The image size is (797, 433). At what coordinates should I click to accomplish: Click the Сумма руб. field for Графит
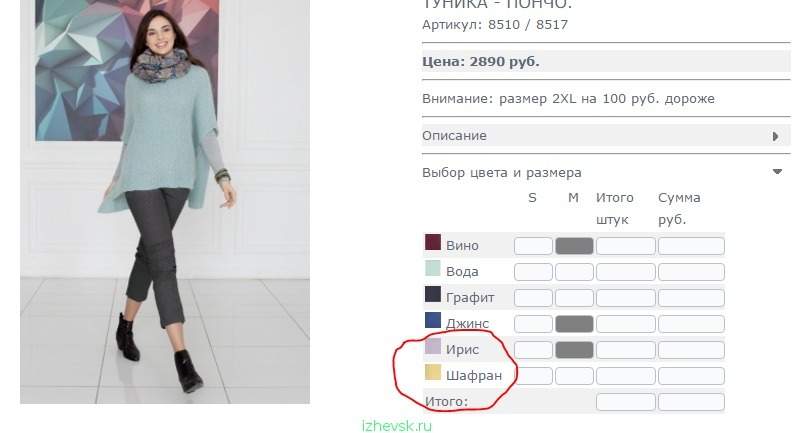691,298
